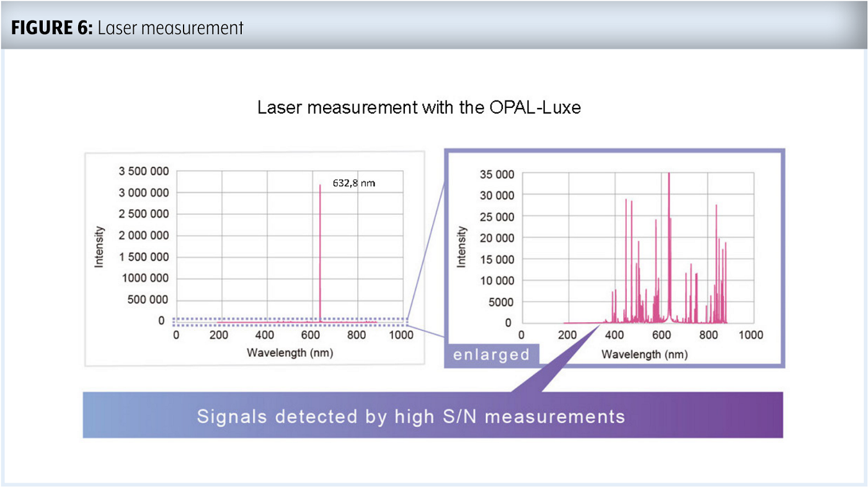Click the left chart 'Intensity' axis label
Image resolution: width=868 pixels, height=489 pixels.
pos(99,246)
